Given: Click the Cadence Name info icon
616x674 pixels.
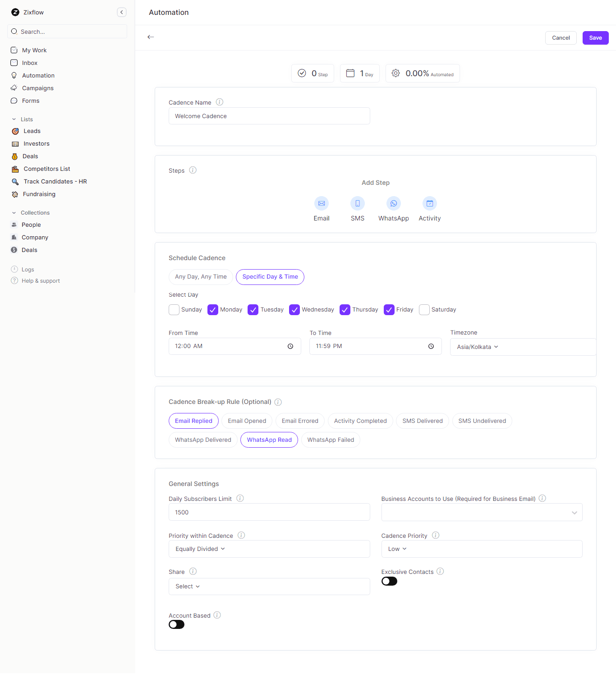Looking at the screenshot, I should (219, 102).
